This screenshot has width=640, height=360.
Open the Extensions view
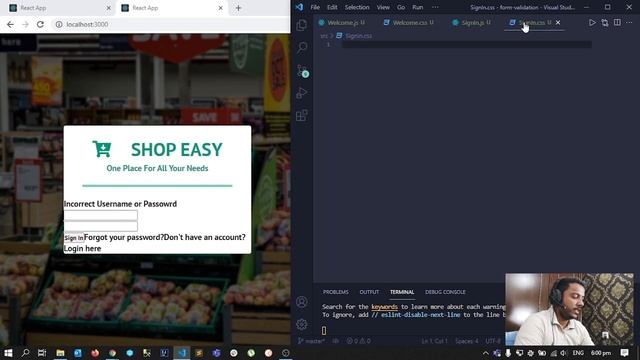tap(302, 116)
